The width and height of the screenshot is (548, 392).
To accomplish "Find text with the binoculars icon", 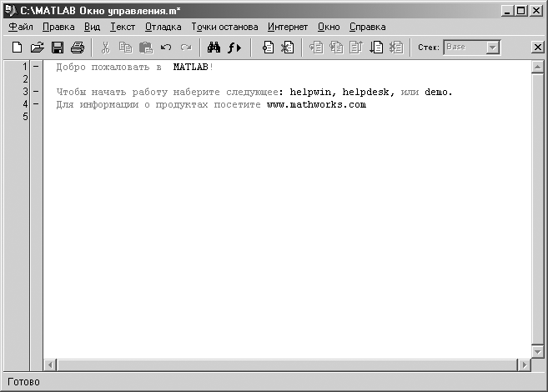I will 214,48.
